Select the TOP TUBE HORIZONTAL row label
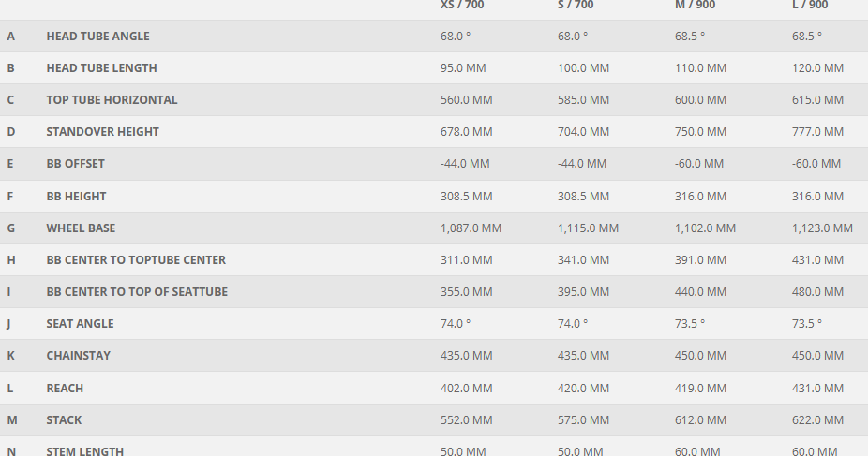 click(x=112, y=100)
